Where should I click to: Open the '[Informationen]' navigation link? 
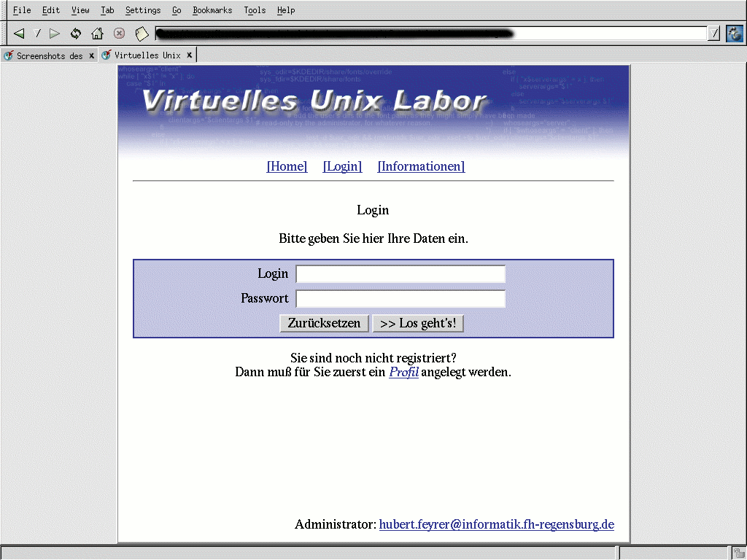[x=421, y=166]
